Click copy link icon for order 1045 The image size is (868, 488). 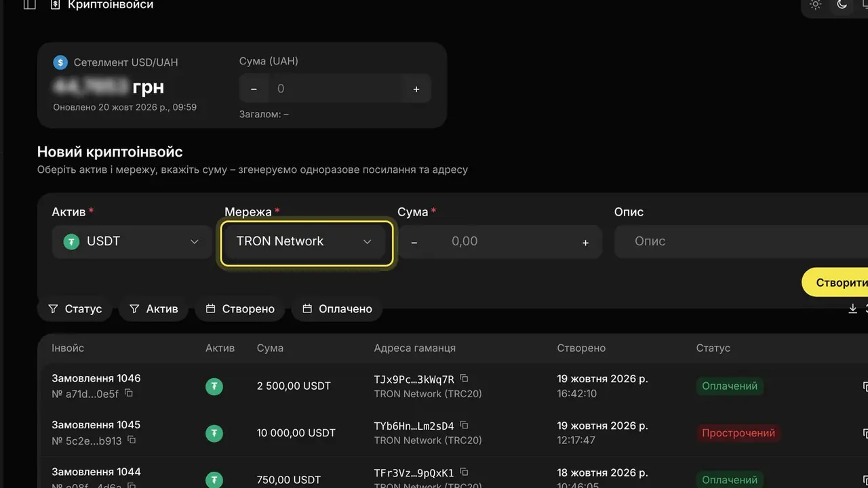pyautogui.click(x=865, y=433)
